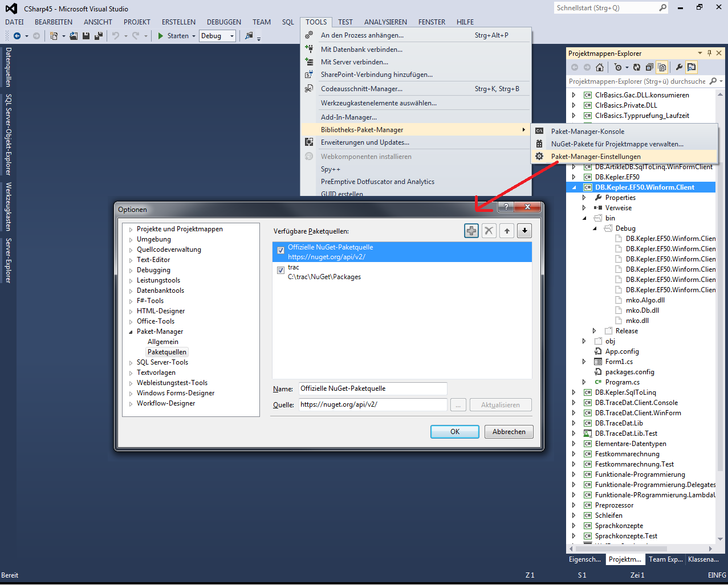Select App.config in solution tree
Screen dimensions: 728x585
click(x=622, y=351)
